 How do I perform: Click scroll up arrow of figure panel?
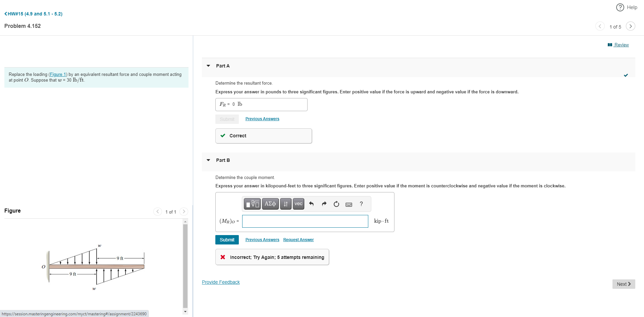coord(185,222)
